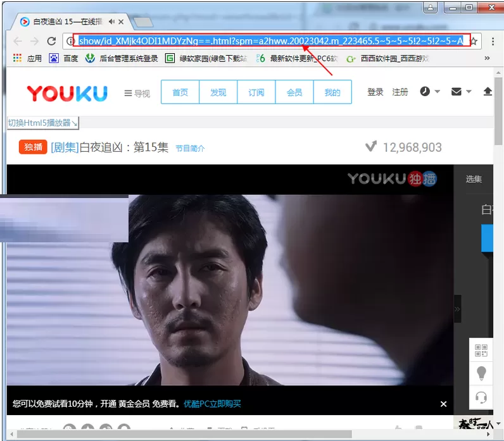
Task: Open the messages envelope icon
Action: tap(457, 92)
